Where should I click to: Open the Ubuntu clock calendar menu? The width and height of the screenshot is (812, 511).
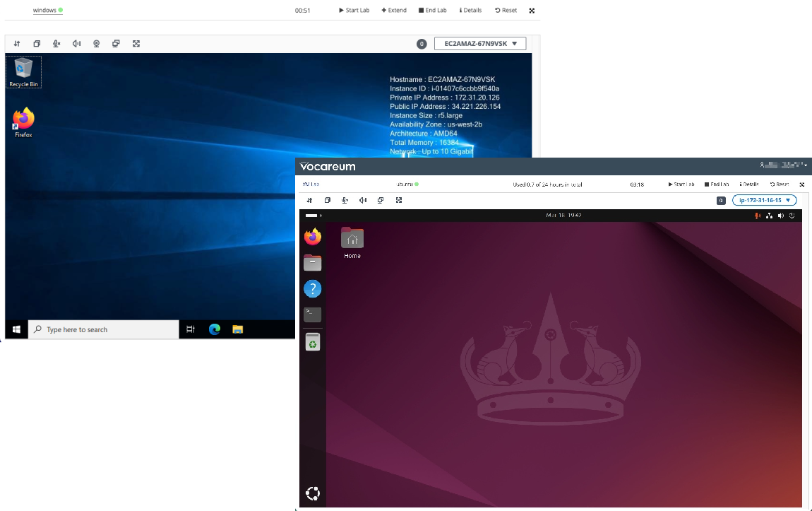coord(563,216)
